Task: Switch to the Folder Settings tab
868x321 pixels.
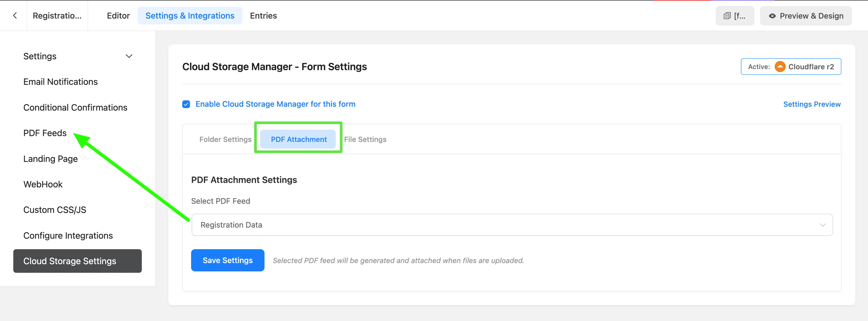Action: click(x=225, y=139)
